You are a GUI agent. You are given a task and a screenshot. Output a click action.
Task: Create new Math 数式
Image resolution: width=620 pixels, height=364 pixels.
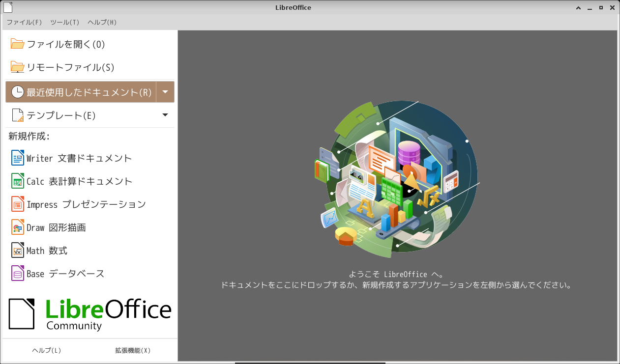click(x=90, y=251)
